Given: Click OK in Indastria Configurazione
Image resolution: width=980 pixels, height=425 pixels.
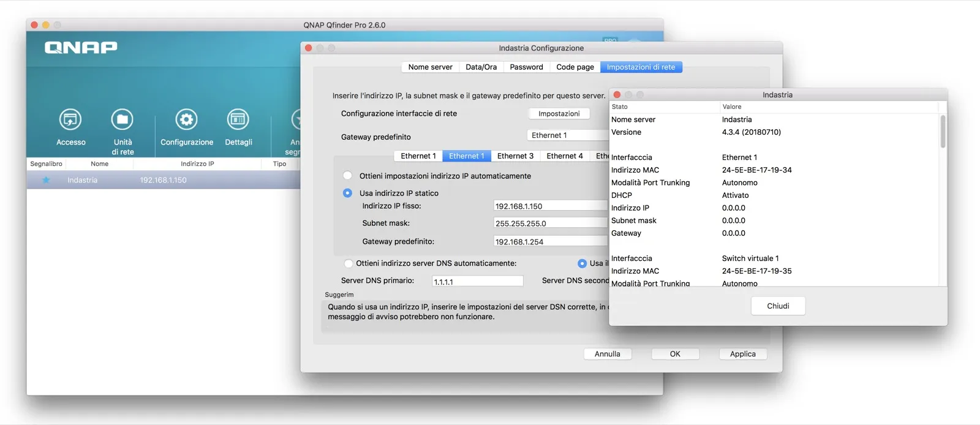Looking at the screenshot, I should [675, 354].
